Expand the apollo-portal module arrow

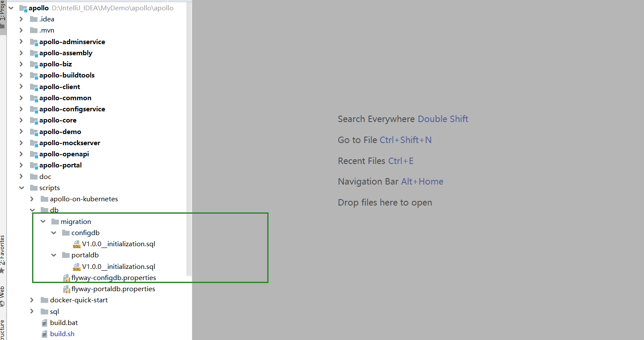[21, 165]
